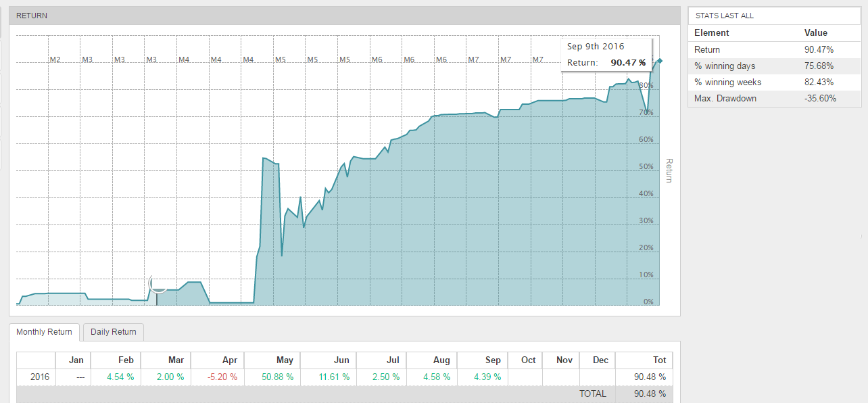Click the vertical Return axis title
This screenshot has height=403, width=868.
pyautogui.click(x=669, y=170)
